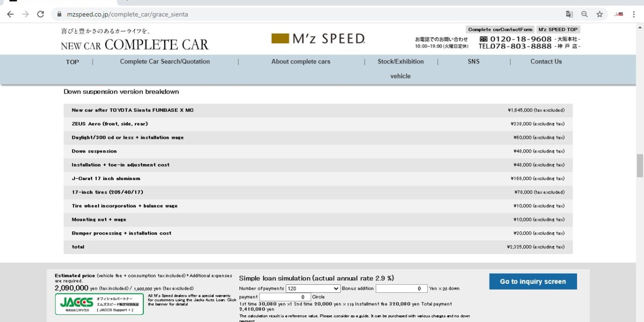Click the page vertical scrollbar thumb
The width and height of the screenshot is (644, 322).
[x=639, y=166]
